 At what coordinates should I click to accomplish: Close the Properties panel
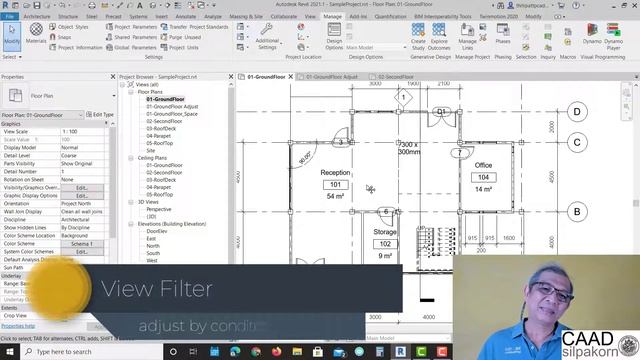click(113, 77)
